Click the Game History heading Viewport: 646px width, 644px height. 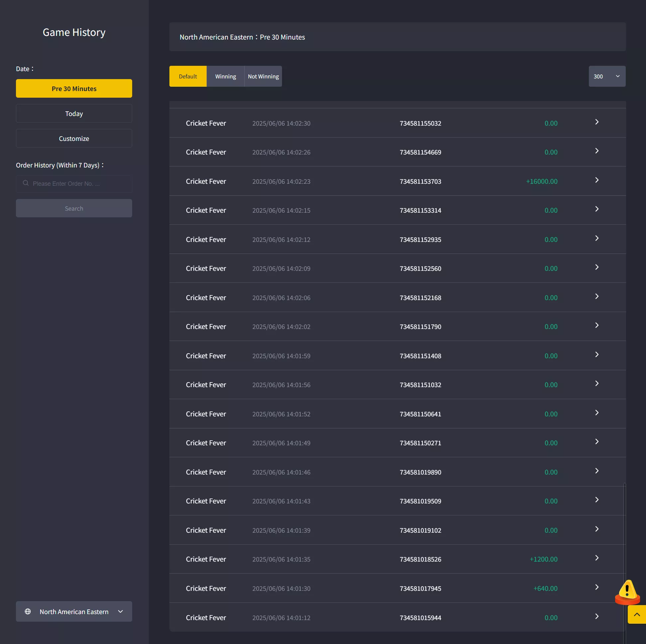[74, 32]
